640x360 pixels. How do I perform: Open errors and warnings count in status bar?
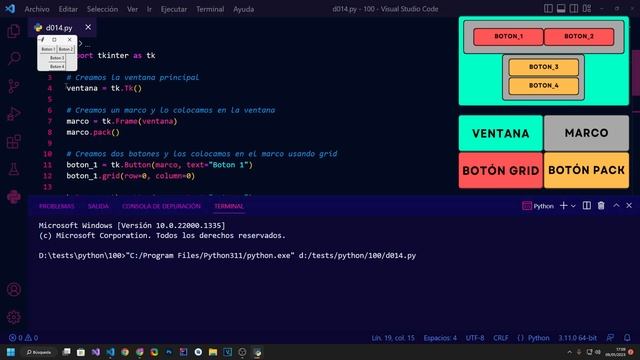[23, 338]
